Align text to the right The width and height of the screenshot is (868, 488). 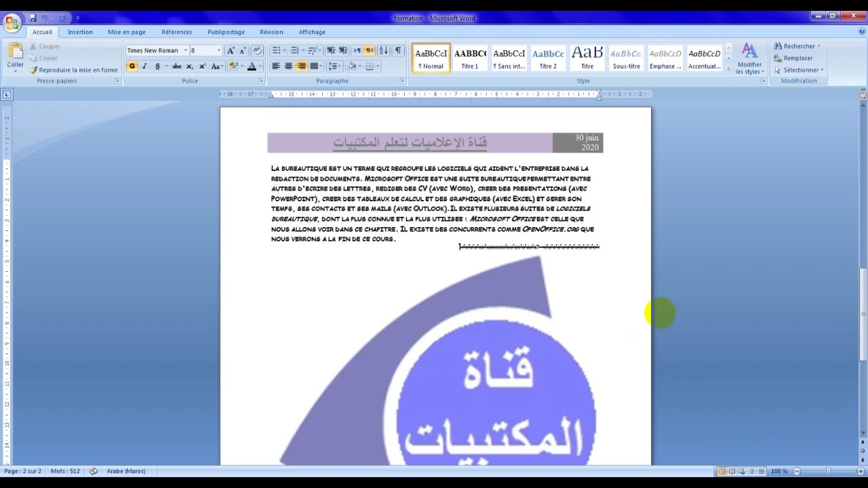(x=301, y=66)
